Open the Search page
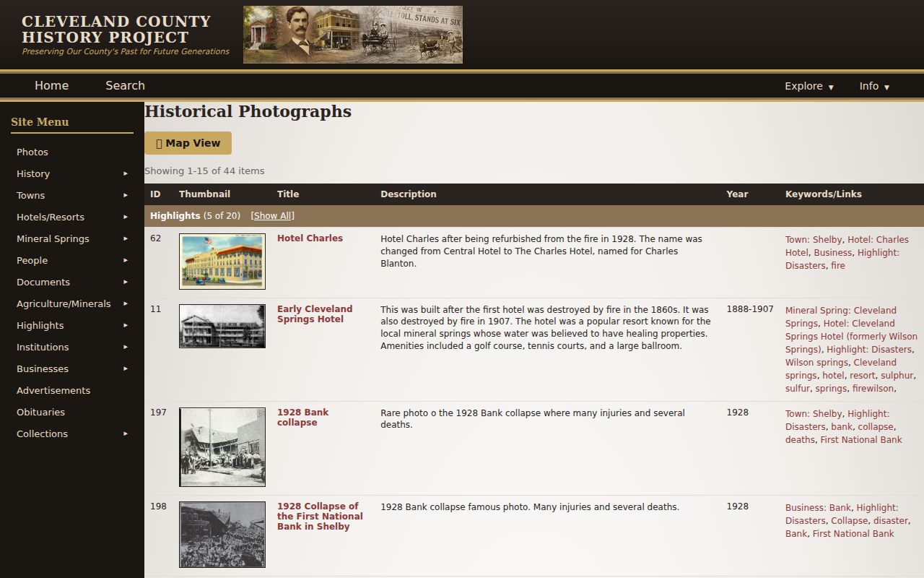The height and width of the screenshot is (578, 924). point(125,85)
